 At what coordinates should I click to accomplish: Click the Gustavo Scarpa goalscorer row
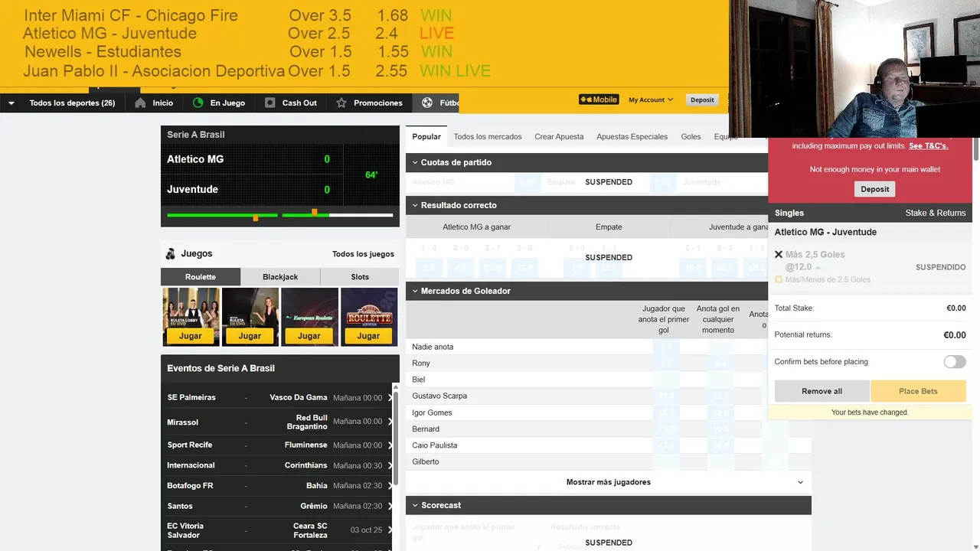(x=608, y=396)
